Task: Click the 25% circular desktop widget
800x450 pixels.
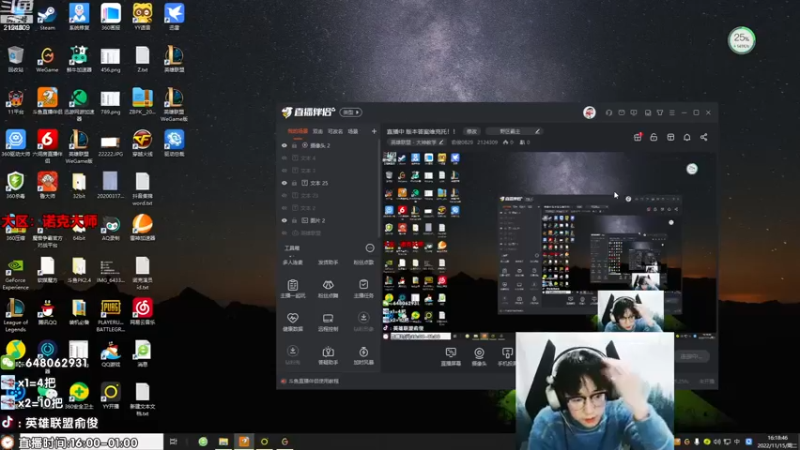Action: (741, 40)
